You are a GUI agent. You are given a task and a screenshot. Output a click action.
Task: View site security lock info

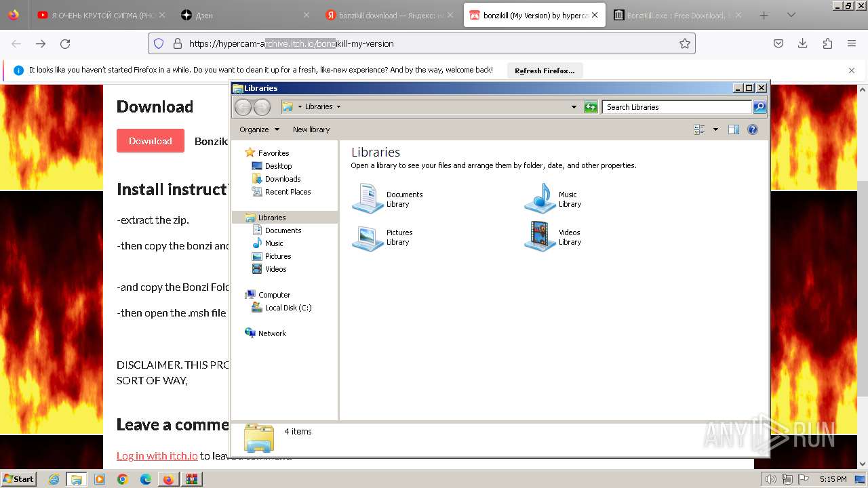tap(178, 43)
